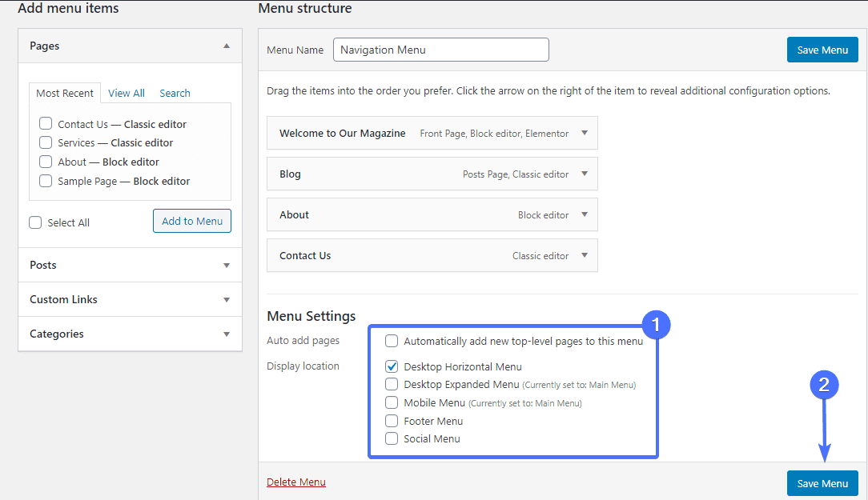This screenshot has height=500, width=868.
Task: Tick the About — Block editor checkbox
Action: 46,162
